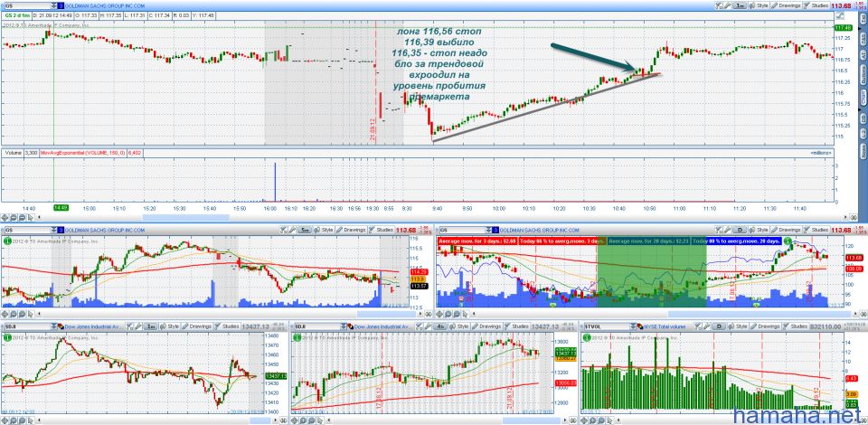
Task: Click green info icon in $DJI 4h chart
Action: tap(297, 337)
